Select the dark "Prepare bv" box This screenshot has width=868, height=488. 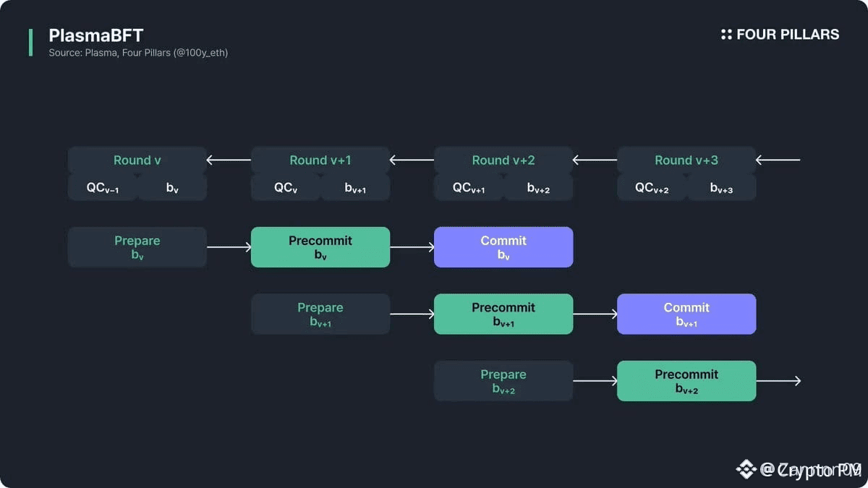coord(137,247)
